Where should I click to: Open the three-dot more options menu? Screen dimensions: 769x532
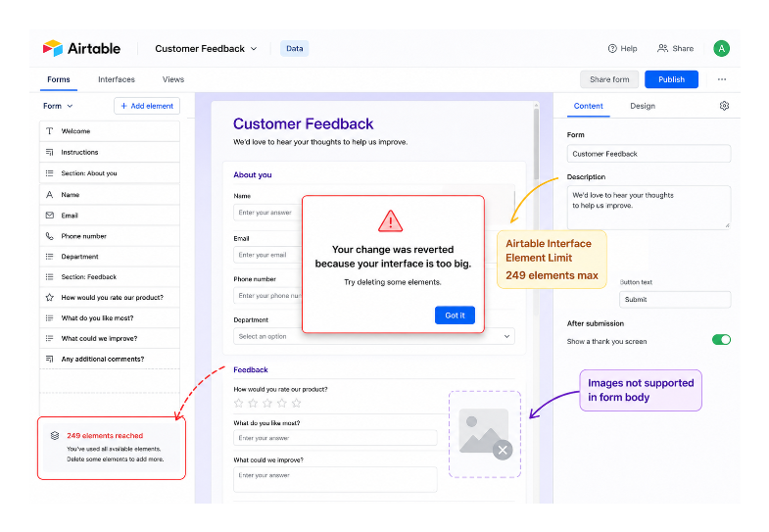[x=722, y=79]
